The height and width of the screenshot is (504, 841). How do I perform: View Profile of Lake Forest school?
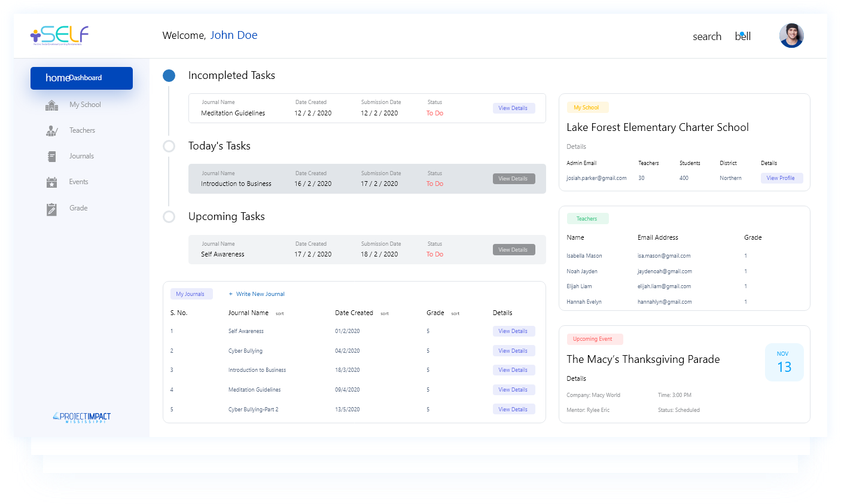point(782,178)
